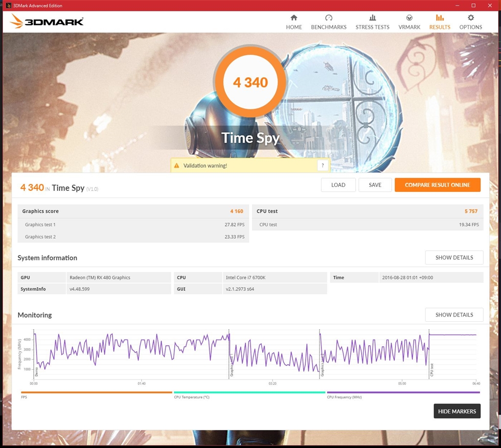This screenshot has width=501, height=448.
Task: Click the validation warning triangle icon
Action: (176, 165)
